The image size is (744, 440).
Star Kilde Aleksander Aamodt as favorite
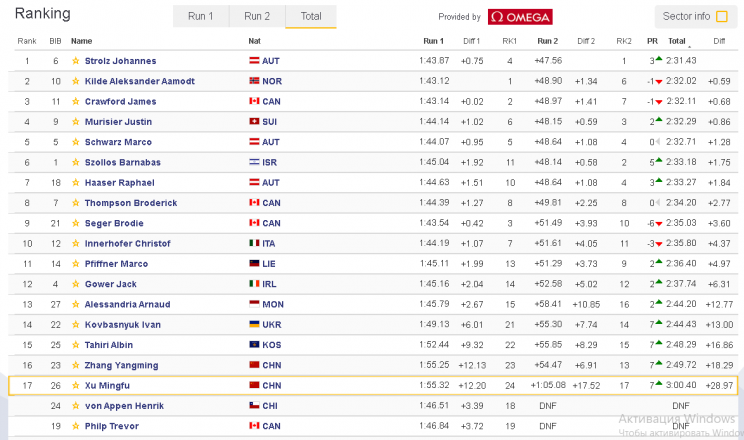point(75,81)
